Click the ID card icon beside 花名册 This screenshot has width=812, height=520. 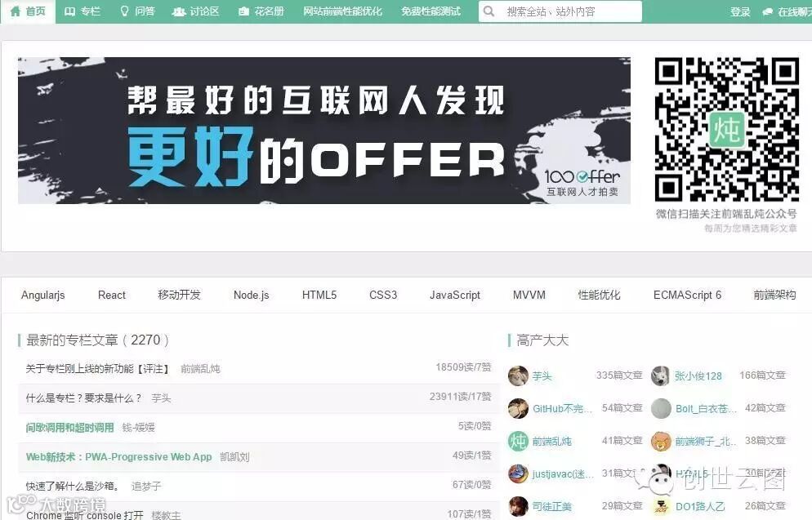point(244,11)
